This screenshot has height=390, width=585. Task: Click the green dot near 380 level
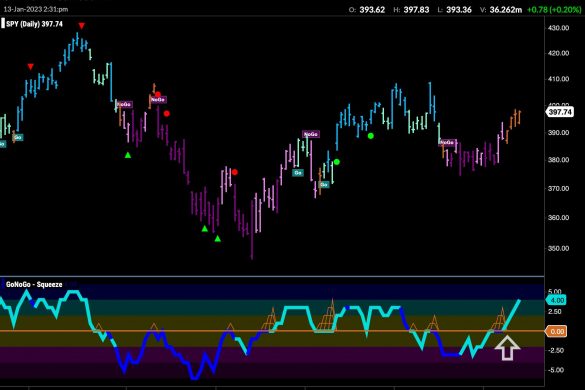tap(337, 162)
